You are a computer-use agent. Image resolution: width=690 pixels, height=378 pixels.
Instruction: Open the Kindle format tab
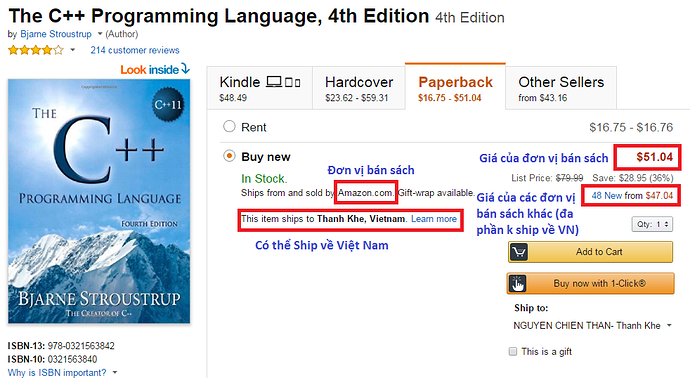(260, 88)
